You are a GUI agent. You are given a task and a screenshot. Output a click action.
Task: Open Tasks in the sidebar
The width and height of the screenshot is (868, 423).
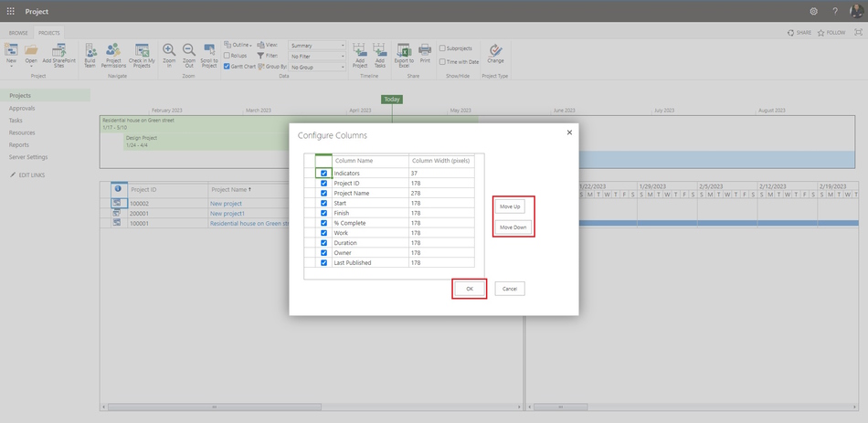click(16, 121)
